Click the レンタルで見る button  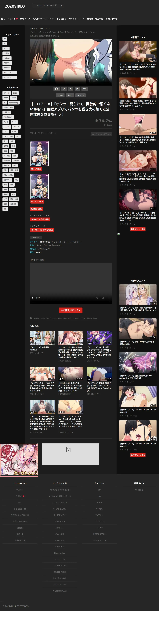pos(37,202)
